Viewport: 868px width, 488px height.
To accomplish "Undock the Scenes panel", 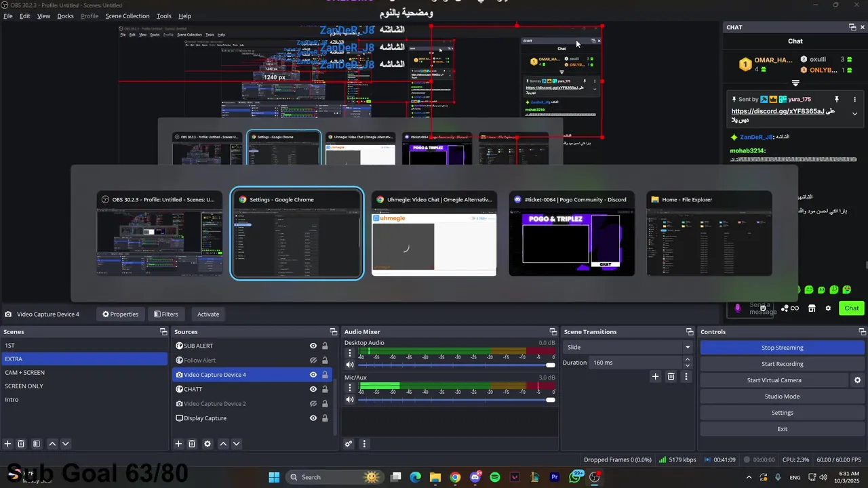I will pos(163,331).
